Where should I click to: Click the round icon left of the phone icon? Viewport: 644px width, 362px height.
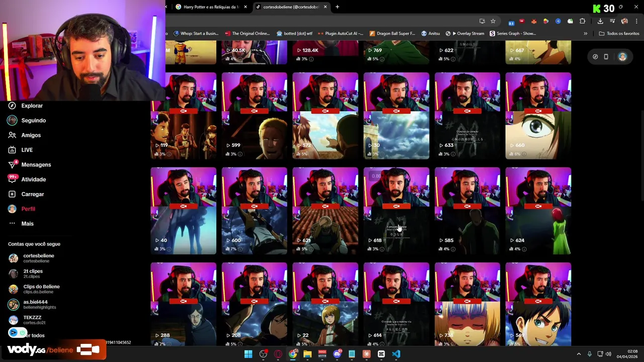coord(595,57)
